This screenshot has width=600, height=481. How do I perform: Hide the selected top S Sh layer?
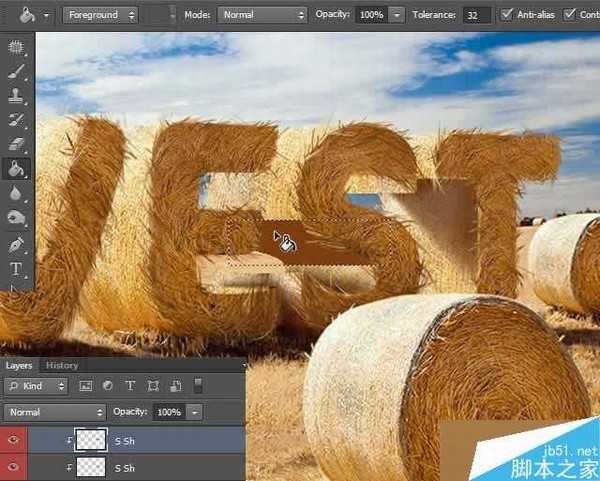(x=12, y=440)
